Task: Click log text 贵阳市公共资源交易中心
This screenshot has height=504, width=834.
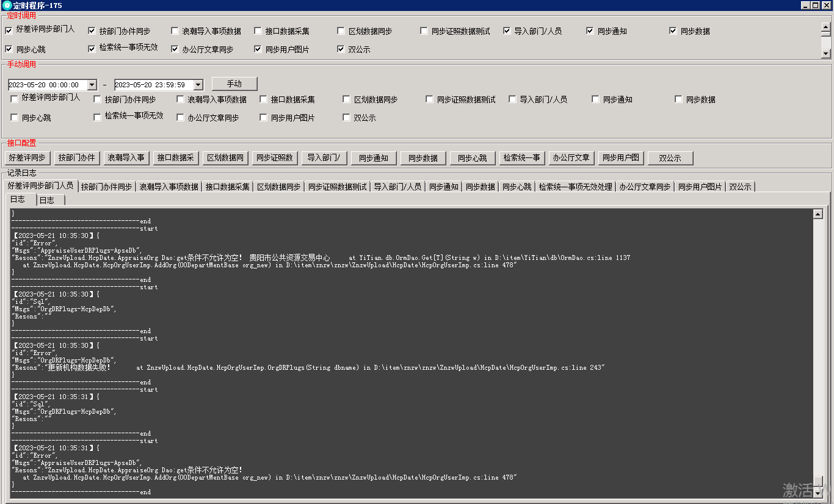Action: pos(290,258)
